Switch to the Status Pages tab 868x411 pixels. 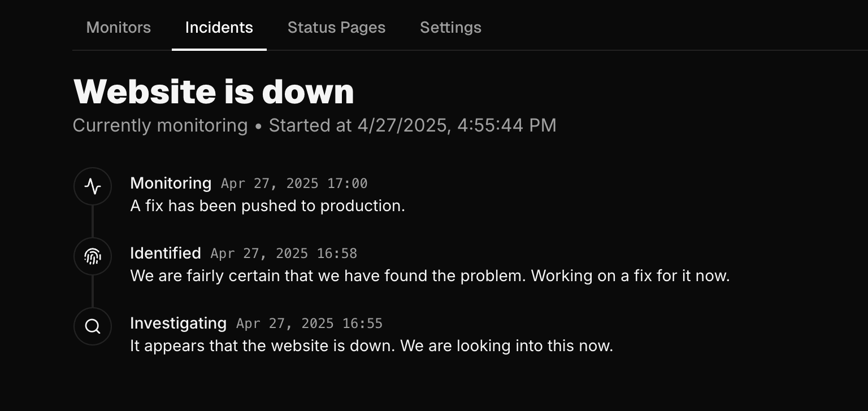(336, 27)
